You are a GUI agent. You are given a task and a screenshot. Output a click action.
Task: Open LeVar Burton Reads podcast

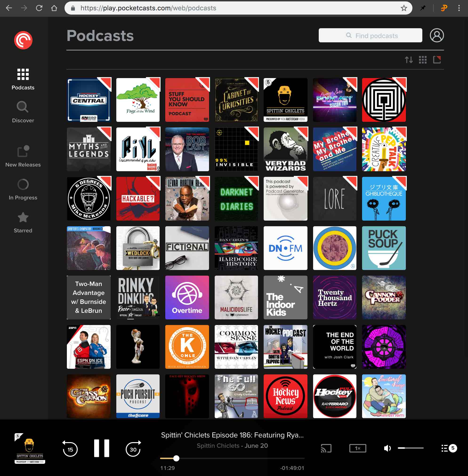(x=187, y=199)
